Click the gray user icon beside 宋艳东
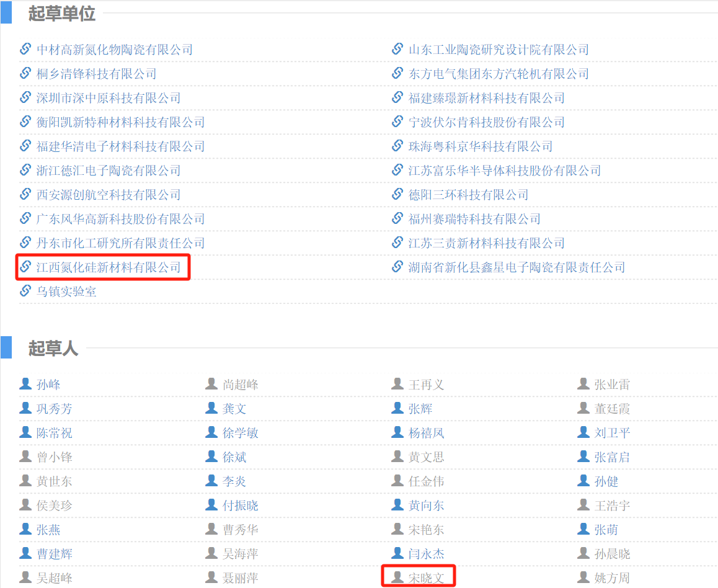The width and height of the screenshot is (718, 588). 397,529
